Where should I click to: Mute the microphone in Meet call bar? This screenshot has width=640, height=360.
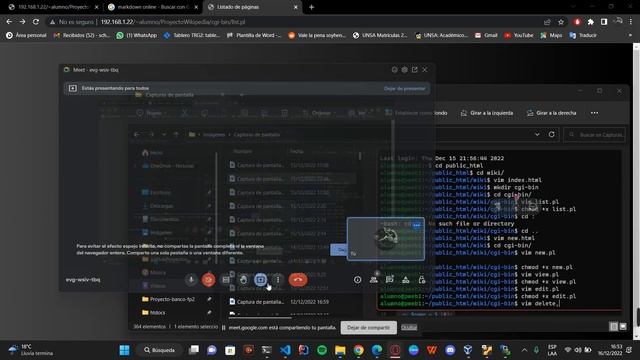click(191, 280)
